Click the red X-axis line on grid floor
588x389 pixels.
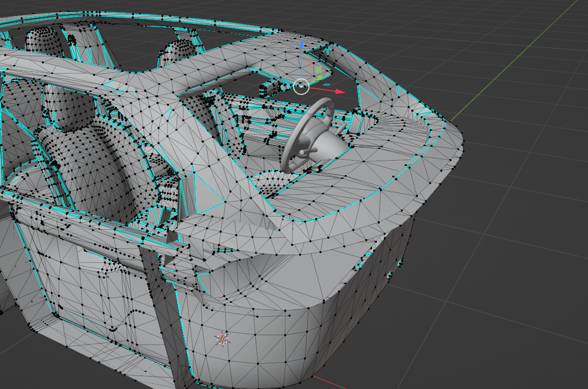point(336,382)
